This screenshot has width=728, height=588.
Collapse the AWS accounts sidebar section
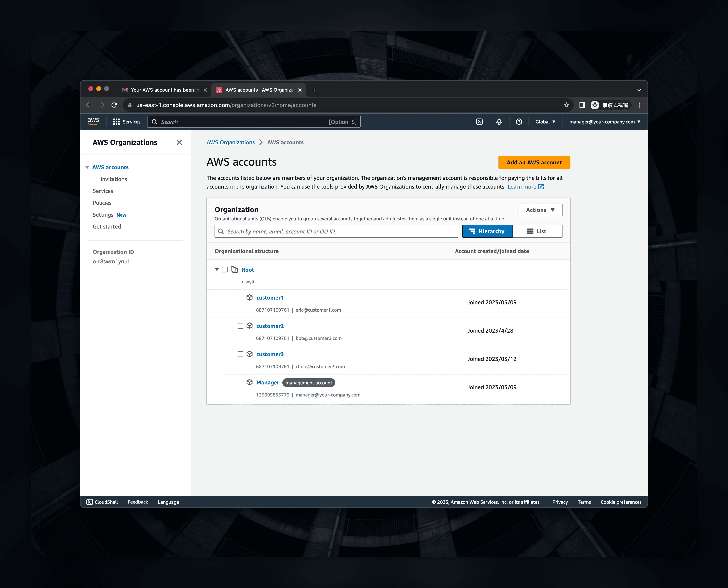[x=87, y=167]
